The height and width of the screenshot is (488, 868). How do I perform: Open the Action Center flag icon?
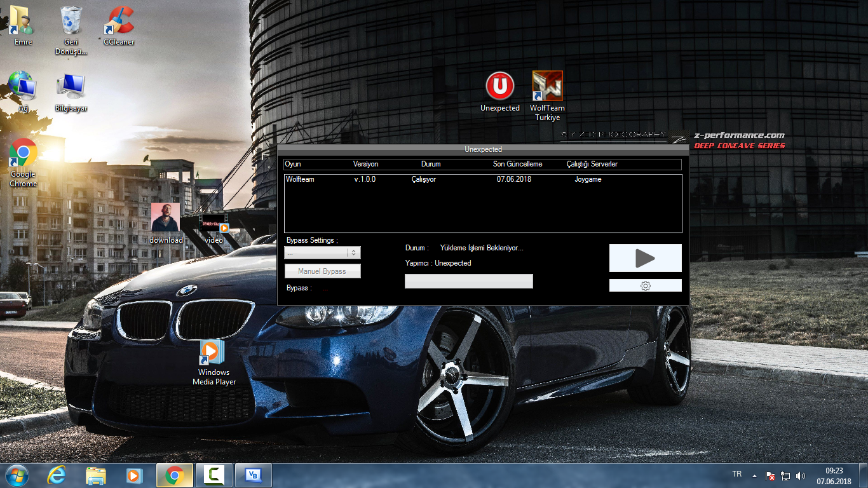coord(770,475)
